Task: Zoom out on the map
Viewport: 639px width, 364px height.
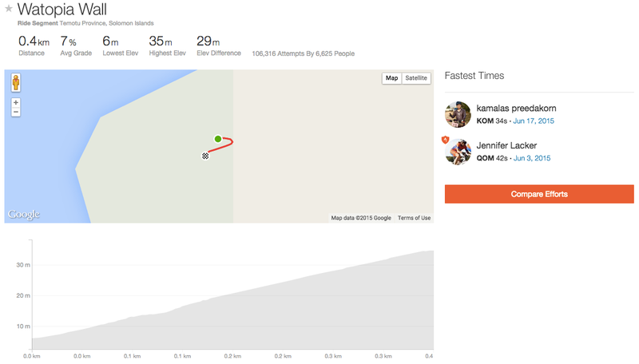Action: 16,112
